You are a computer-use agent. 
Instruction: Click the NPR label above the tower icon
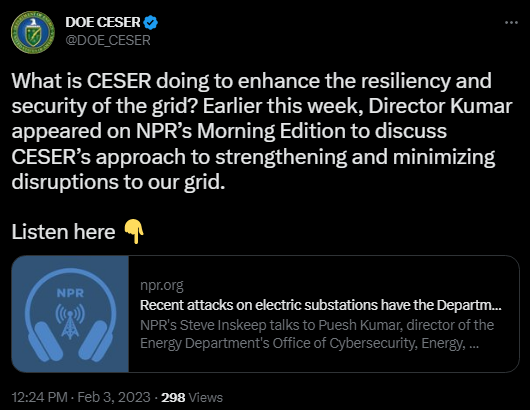point(70,293)
